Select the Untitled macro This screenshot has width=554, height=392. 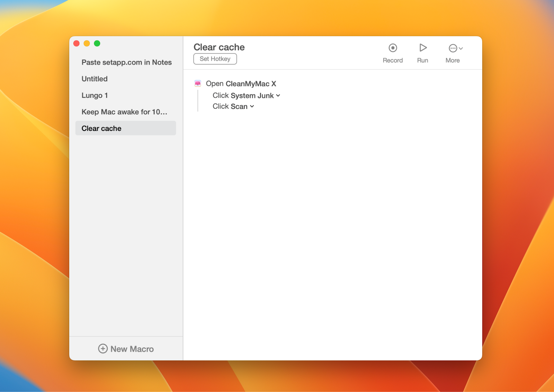point(126,79)
